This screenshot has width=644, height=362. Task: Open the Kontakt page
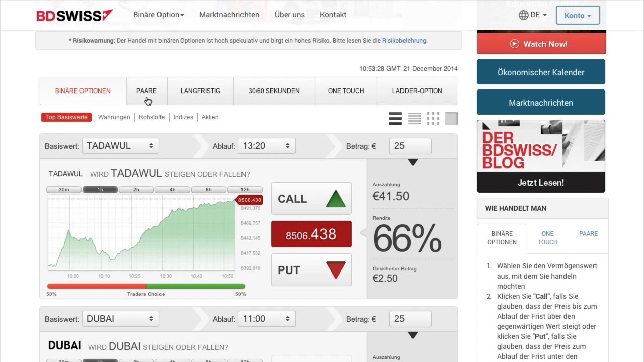coord(333,15)
